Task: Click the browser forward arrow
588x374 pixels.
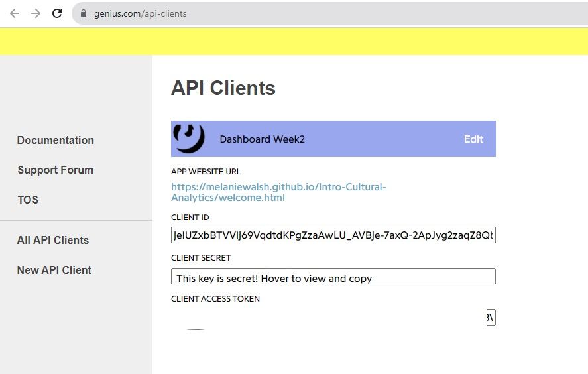Action: click(x=36, y=13)
